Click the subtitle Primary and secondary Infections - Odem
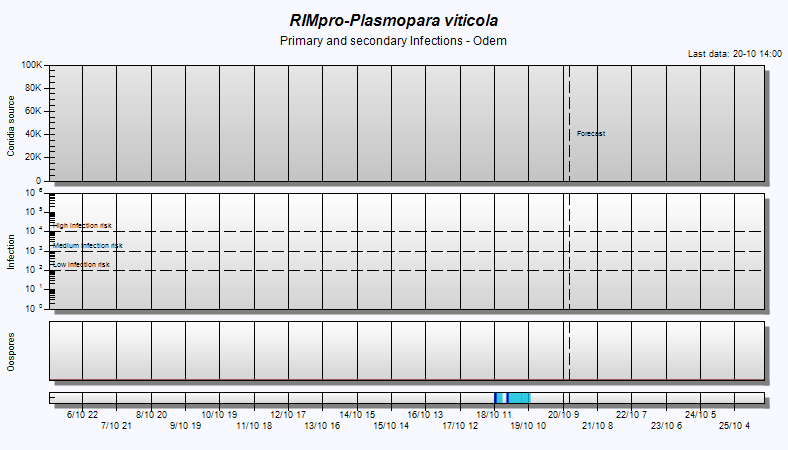The image size is (788, 450). pyautogui.click(x=393, y=41)
